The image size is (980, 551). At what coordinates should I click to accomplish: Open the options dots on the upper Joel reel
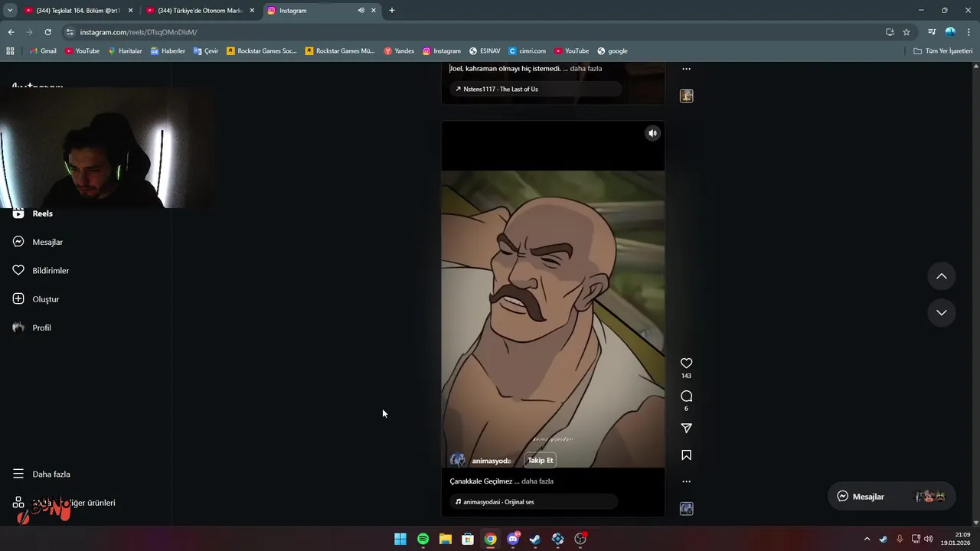pyautogui.click(x=686, y=69)
